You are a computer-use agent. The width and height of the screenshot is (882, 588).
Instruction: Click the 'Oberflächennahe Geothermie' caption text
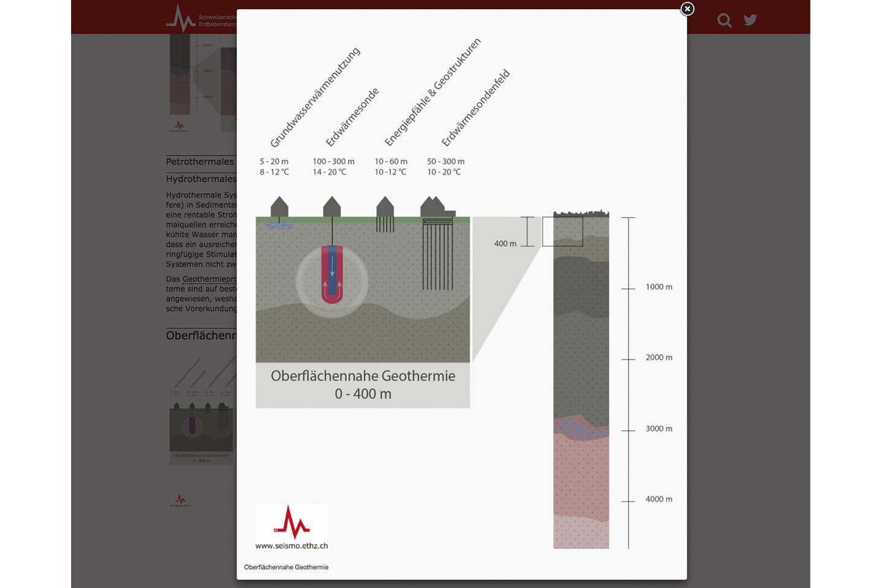tap(286, 567)
